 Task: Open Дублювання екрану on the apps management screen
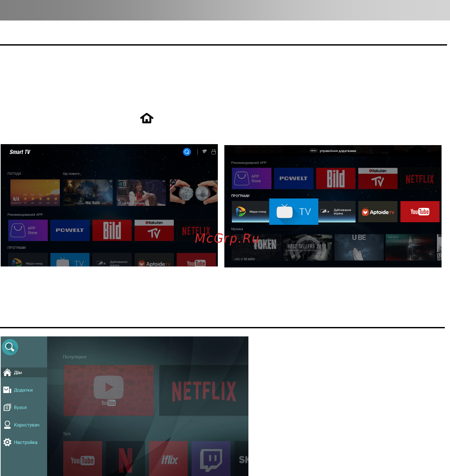pos(337,212)
